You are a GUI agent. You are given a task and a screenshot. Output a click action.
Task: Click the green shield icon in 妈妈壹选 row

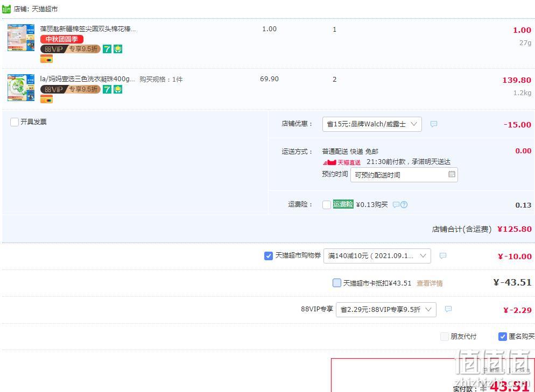tap(118, 89)
